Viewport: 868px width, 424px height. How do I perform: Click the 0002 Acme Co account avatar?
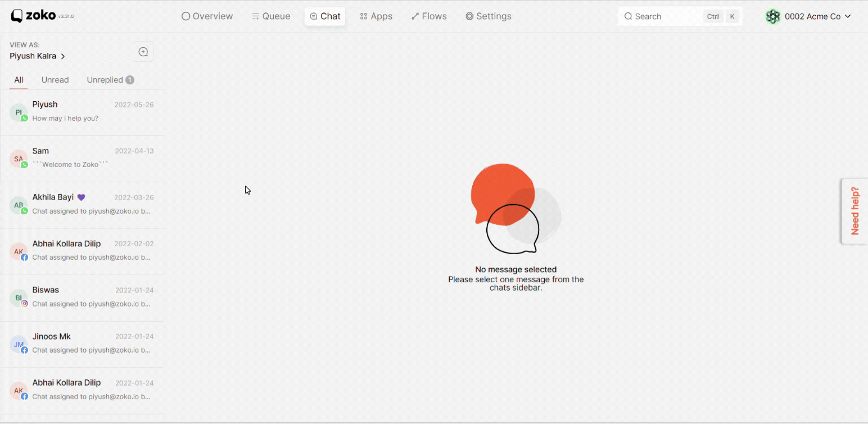773,16
